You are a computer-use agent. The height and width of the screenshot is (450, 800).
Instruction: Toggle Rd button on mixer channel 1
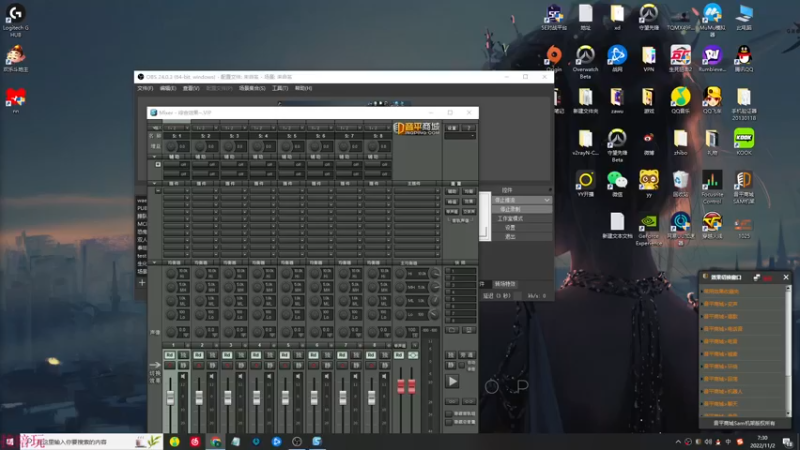(169, 355)
